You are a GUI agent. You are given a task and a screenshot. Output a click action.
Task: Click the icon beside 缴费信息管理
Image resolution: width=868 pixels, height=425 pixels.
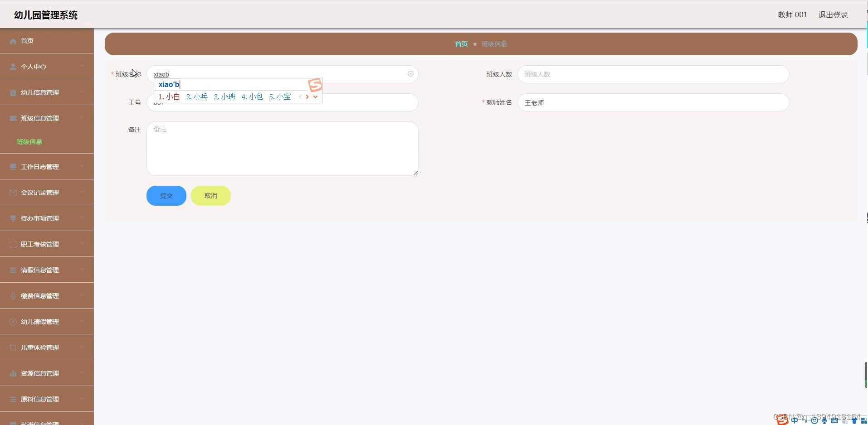tap(13, 296)
